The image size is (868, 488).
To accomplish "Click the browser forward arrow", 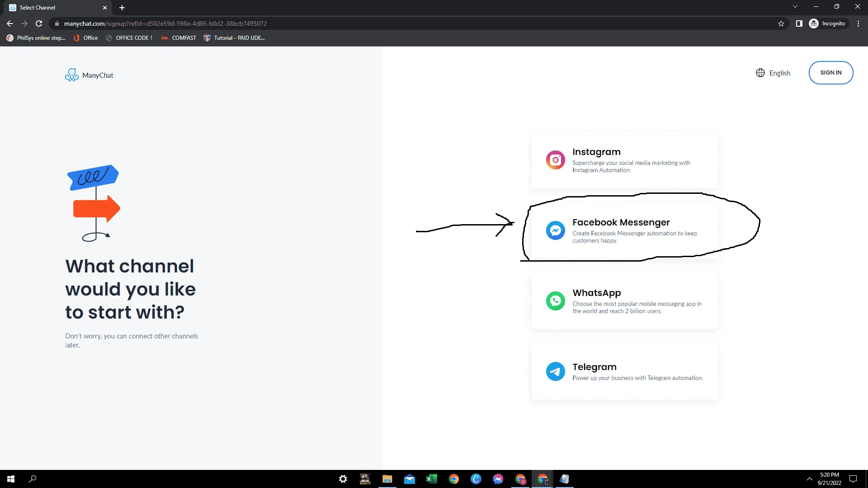I will 24,23.
